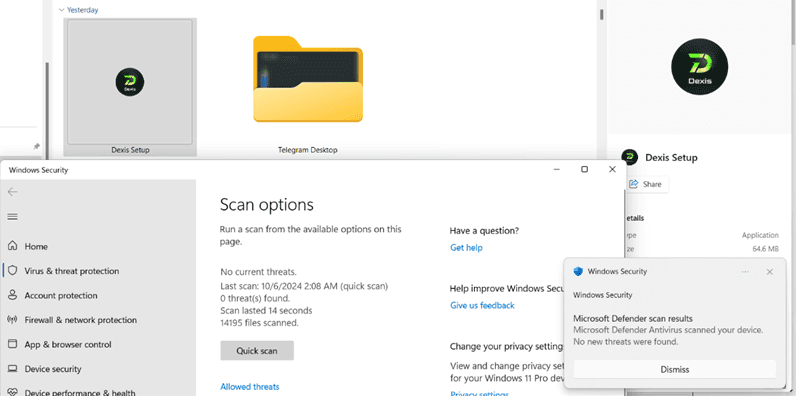Image resolution: width=796 pixels, height=396 pixels.
Task: Click the Home house icon in sidebar
Action: 13,246
